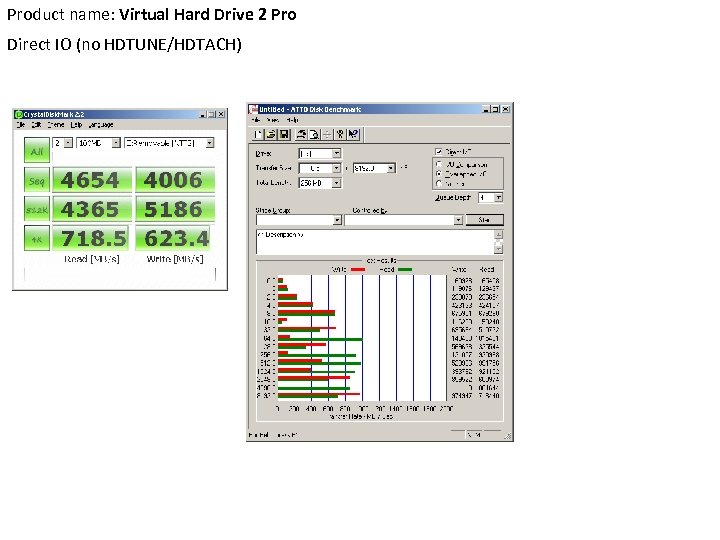Open the Stripe Group dropdown
The width and height of the screenshot is (720, 540).
point(338,220)
